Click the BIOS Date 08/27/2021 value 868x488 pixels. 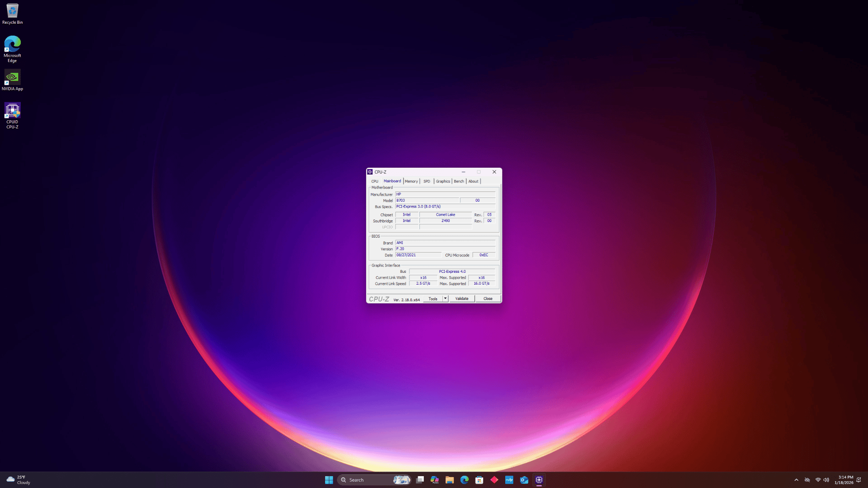pos(418,255)
